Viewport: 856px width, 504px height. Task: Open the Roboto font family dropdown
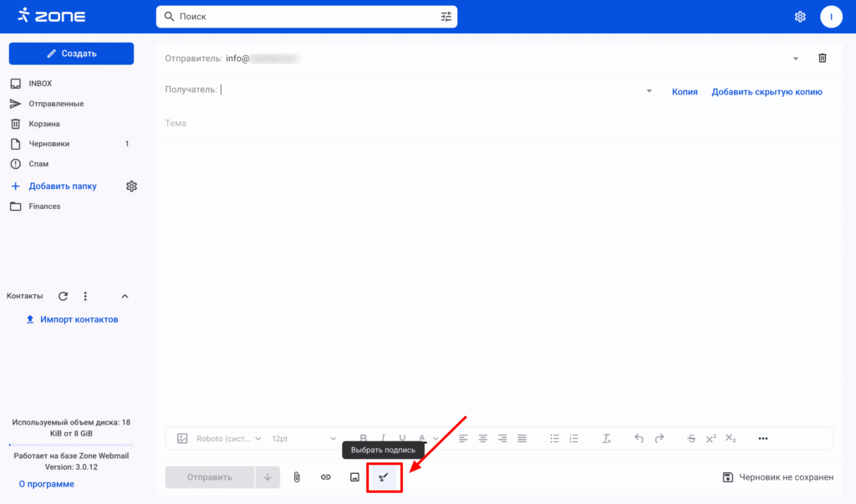[x=228, y=438]
